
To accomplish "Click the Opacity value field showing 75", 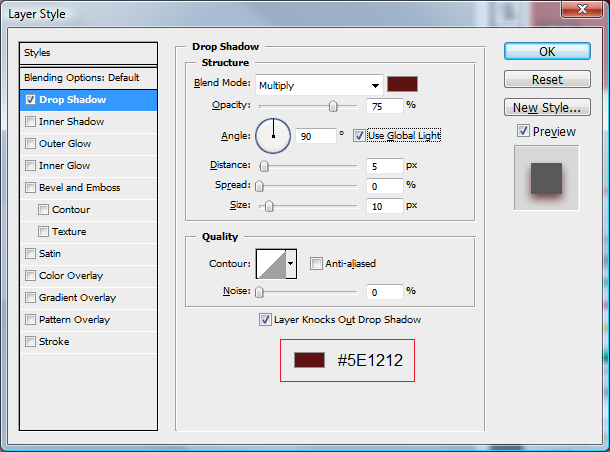I will click(384, 106).
